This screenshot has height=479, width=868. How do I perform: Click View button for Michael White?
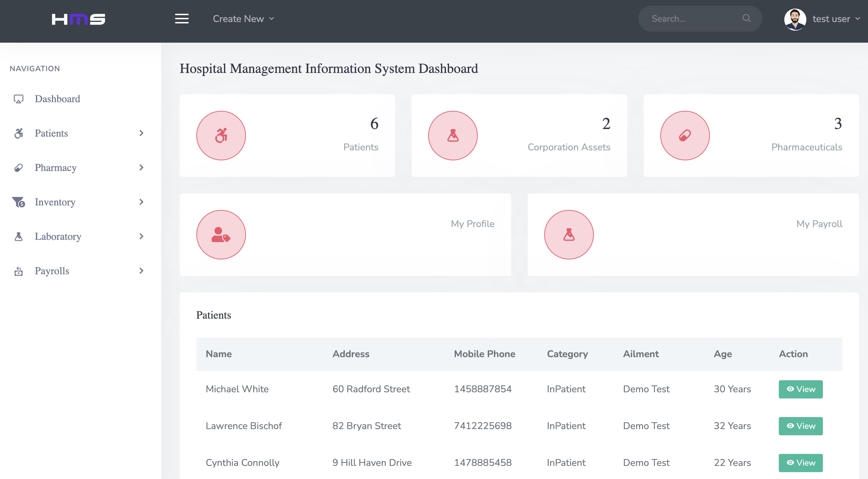[x=800, y=389]
